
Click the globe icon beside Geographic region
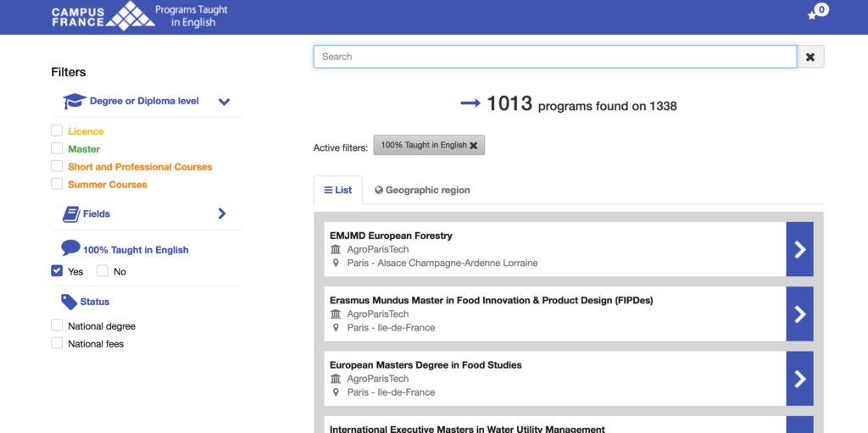point(379,190)
